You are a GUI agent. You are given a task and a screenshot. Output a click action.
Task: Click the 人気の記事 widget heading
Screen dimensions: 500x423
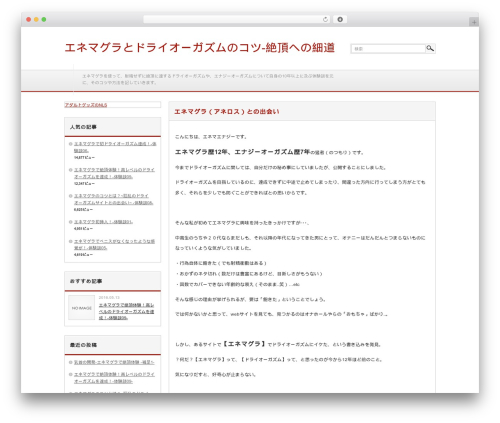pos(83,127)
